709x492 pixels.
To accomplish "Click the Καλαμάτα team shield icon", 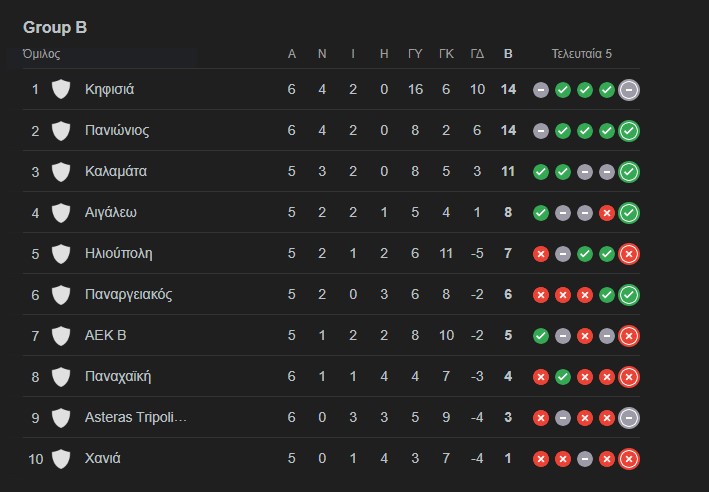I will click(61, 171).
